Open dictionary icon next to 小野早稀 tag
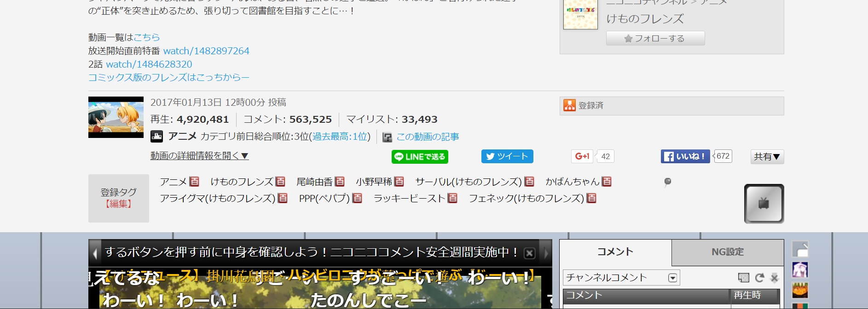The width and height of the screenshot is (868, 309). (399, 182)
